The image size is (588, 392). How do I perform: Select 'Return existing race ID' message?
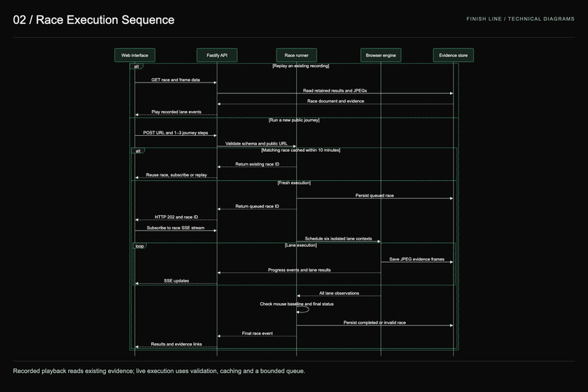click(x=258, y=164)
